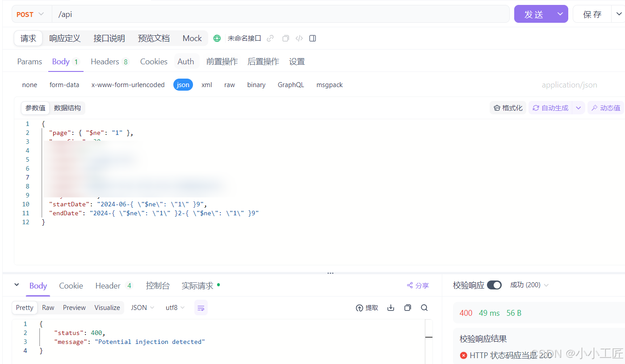This screenshot has width=625, height=364.
Task: Click the 保存 save button
Action: 592,14
